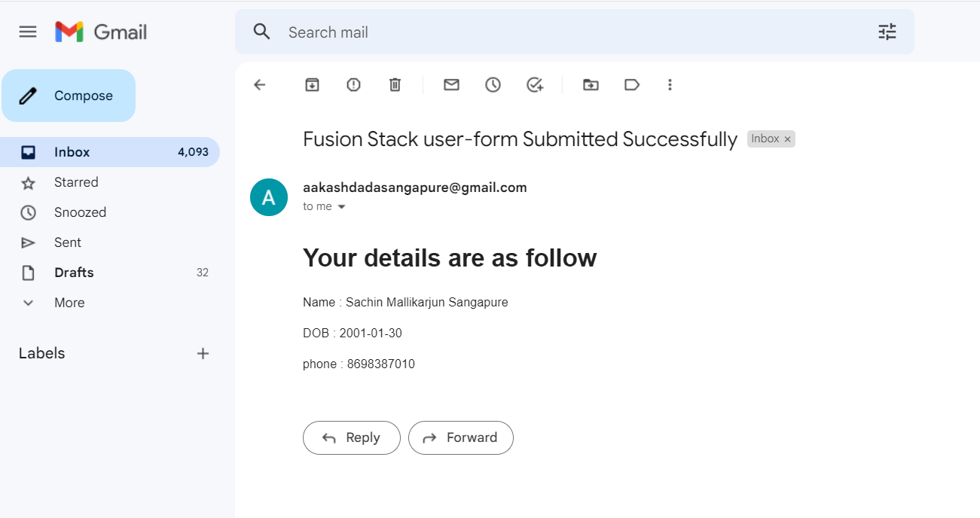Move this email to a folder
The image size is (980, 518).
(590, 84)
